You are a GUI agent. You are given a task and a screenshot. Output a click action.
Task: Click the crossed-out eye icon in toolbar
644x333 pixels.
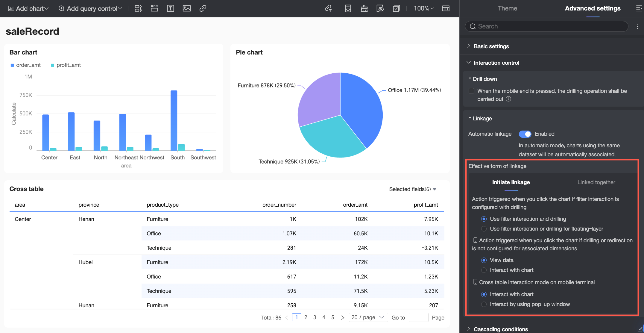click(380, 8)
